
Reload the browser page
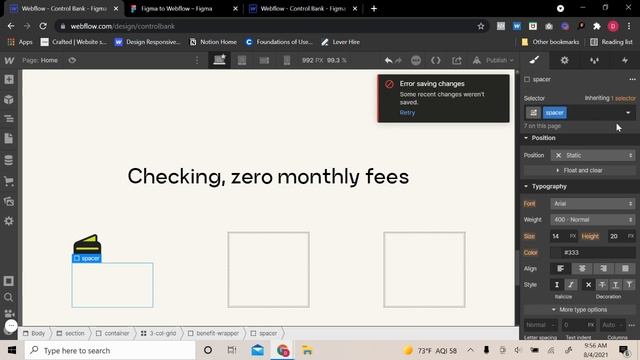pos(43,26)
